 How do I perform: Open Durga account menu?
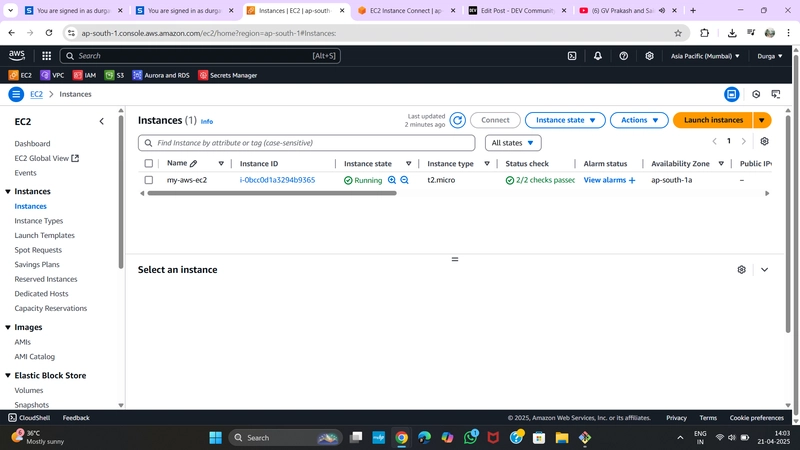click(x=770, y=56)
